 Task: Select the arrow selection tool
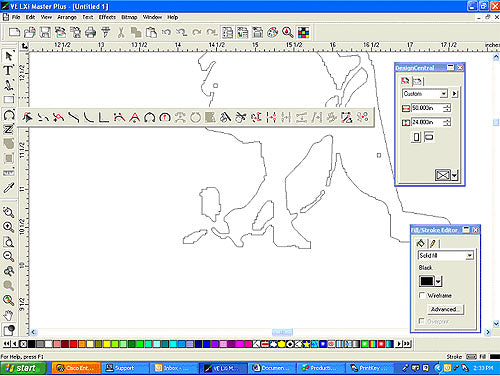pos(9,56)
